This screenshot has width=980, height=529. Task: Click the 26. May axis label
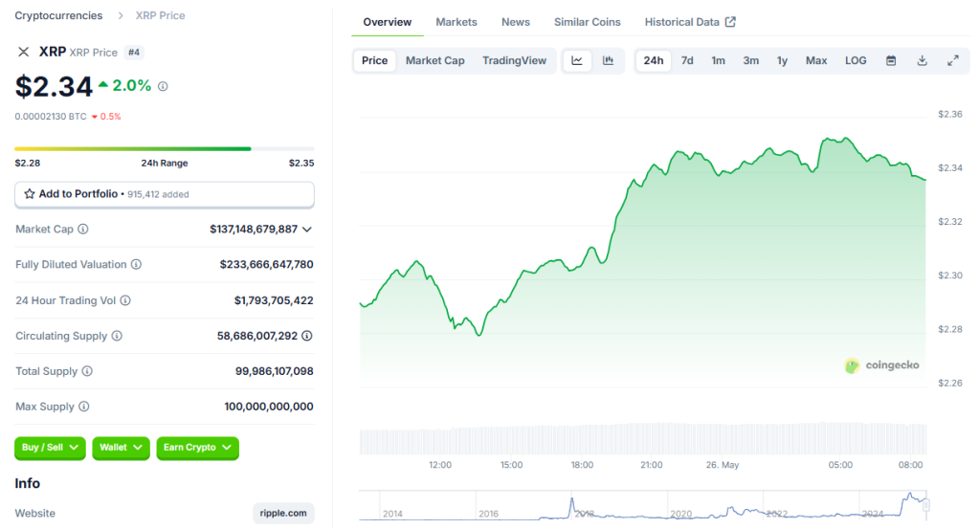coord(723,465)
